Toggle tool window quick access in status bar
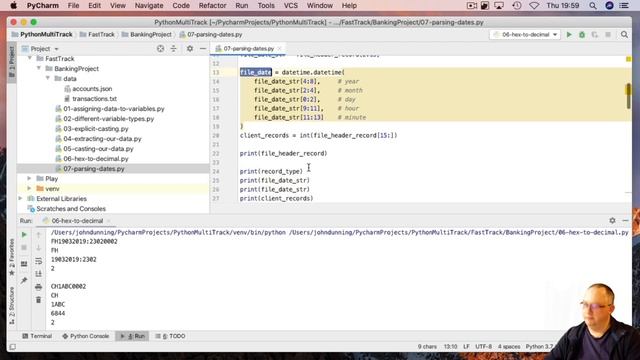Viewport: 640px width, 360px height. pyautogui.click(x=13, y=347)
